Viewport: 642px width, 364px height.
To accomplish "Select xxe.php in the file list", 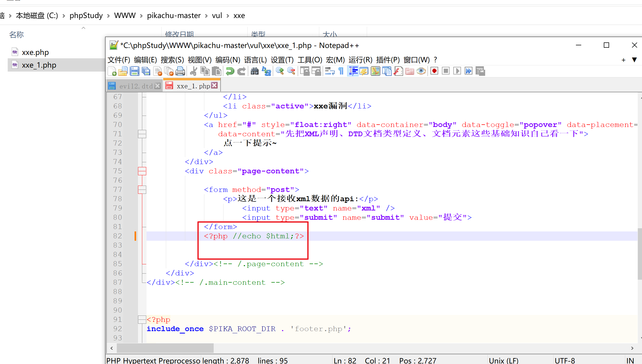I will (x=35, y=52).
